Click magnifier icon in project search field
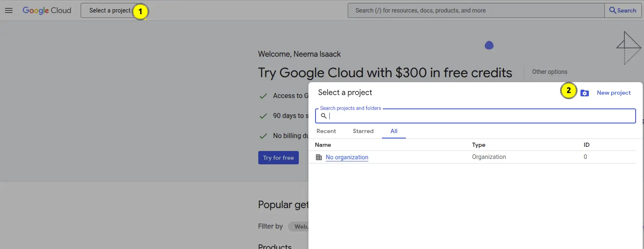Image resolution: width=644 pixels, height=249 pixels. [323, 116]
